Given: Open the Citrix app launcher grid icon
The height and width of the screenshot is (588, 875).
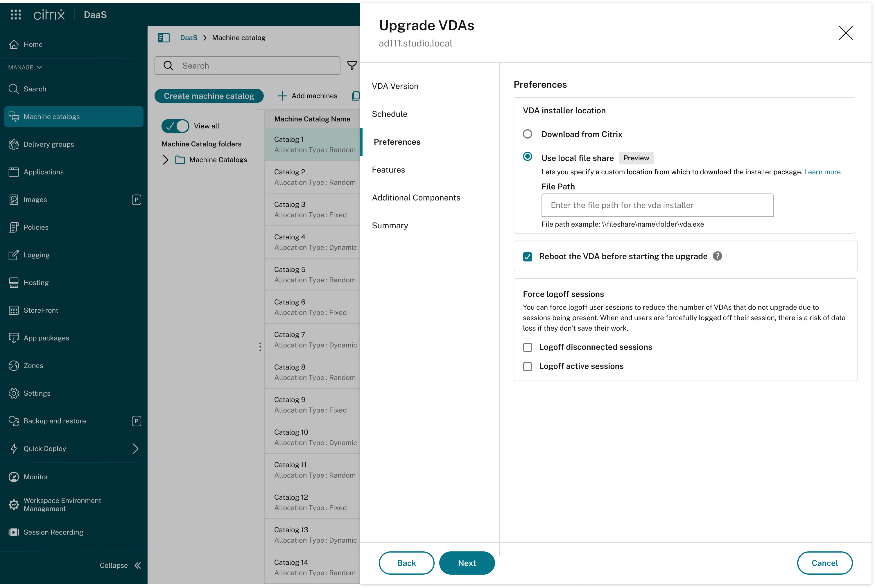Looking at the screenshot, I should [x=15, y=15].
